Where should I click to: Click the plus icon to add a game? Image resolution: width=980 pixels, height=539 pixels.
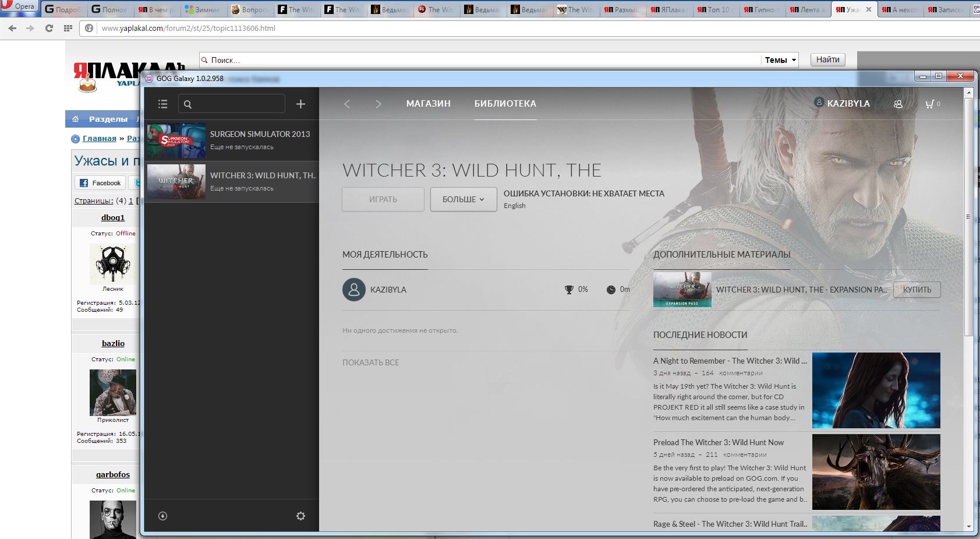coord(300,104)
